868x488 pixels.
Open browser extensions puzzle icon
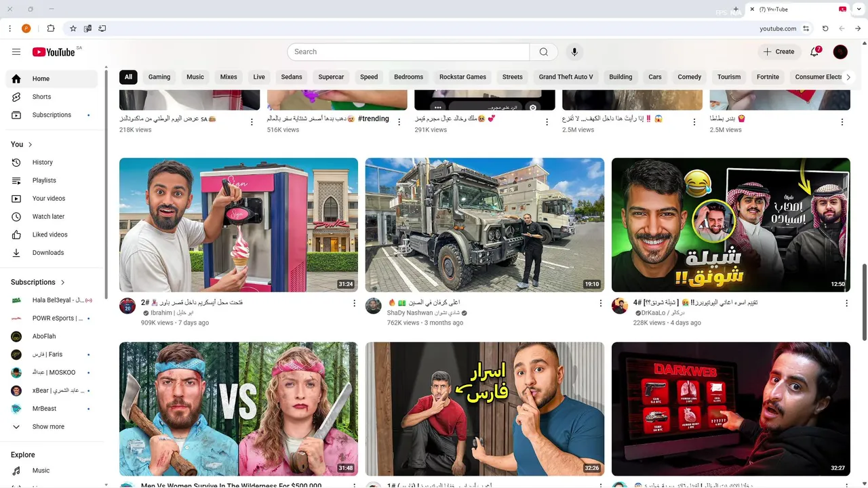51,28
